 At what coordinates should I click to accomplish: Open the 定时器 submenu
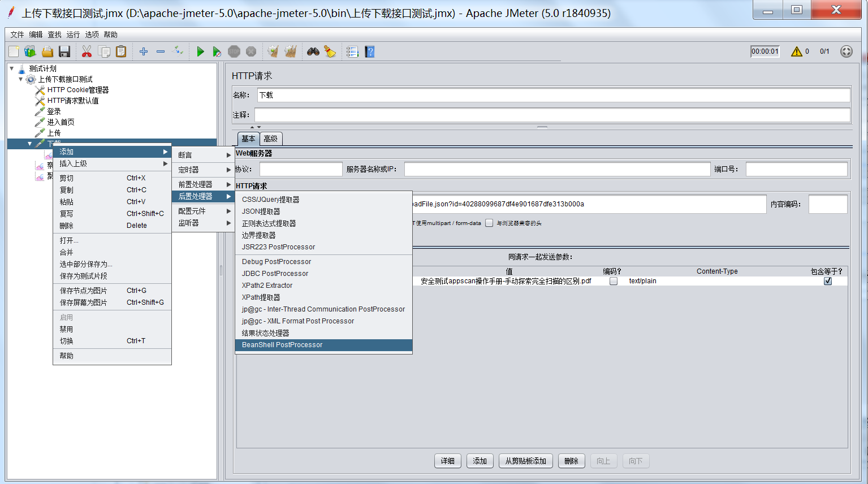203,170
